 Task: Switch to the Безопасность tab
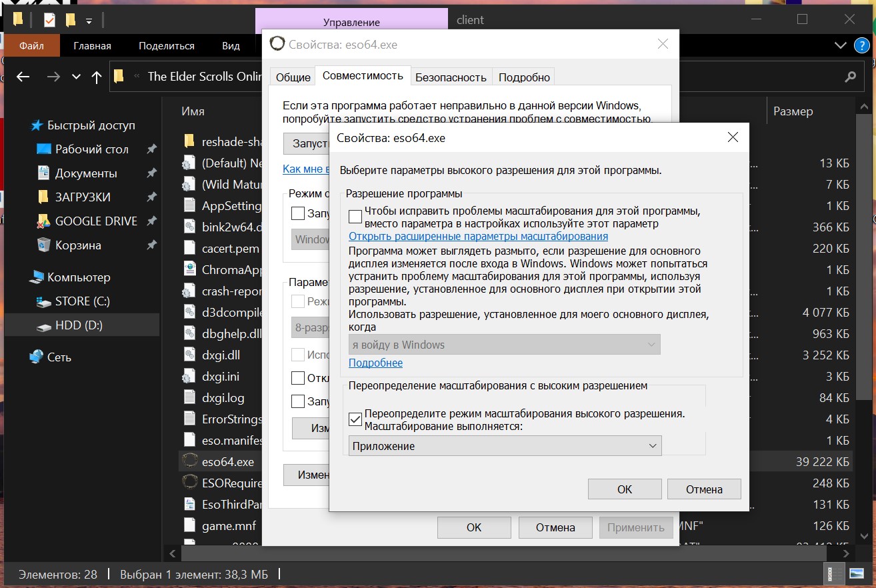(x=451, y=77)
